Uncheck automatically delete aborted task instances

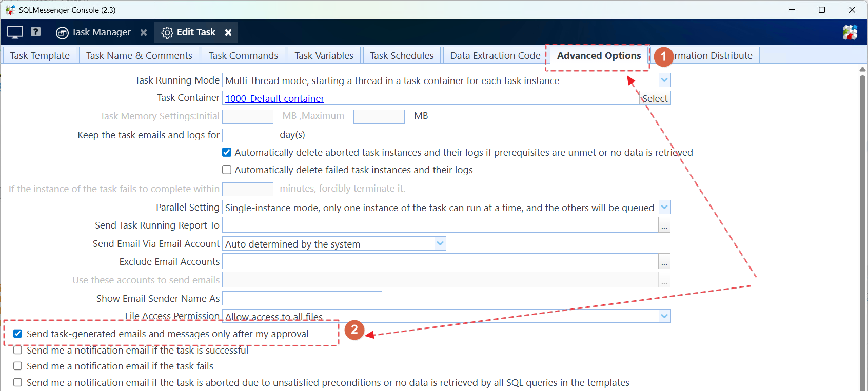pos(227,152)
